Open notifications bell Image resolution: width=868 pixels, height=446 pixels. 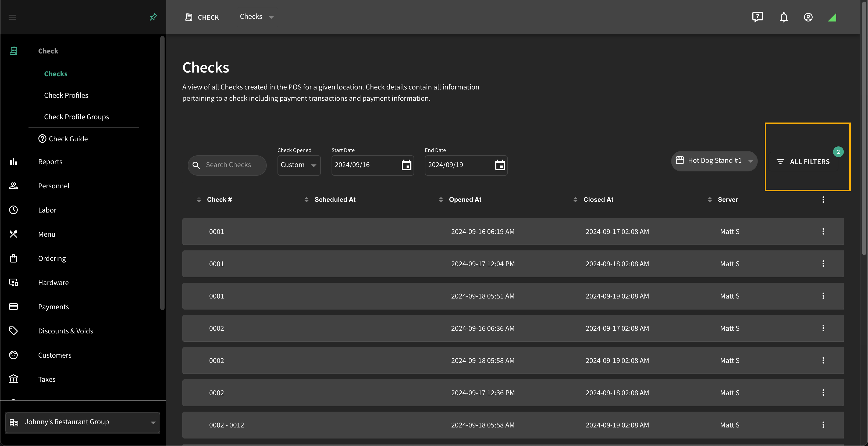784,17
